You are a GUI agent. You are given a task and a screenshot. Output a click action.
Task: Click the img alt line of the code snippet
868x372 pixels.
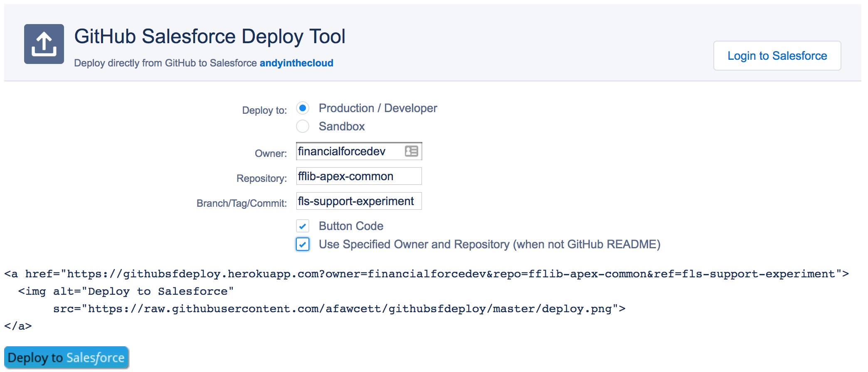coord(126,291)
